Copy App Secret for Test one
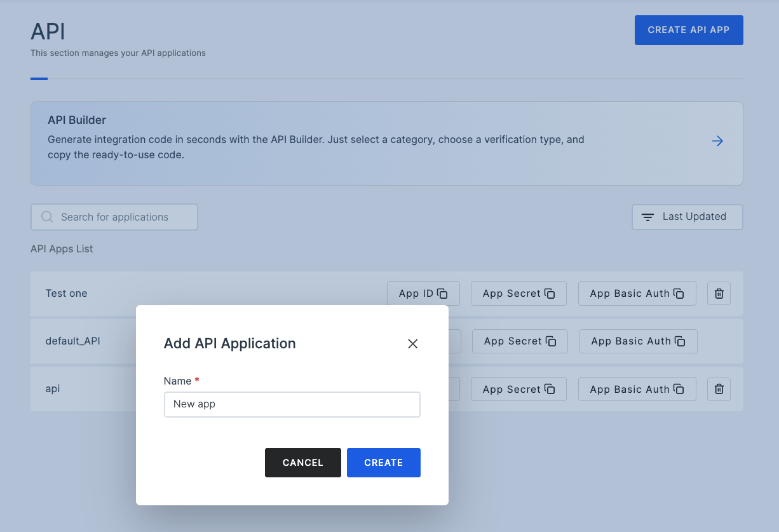The image size is (779, 532). click(x=518, y=294)
